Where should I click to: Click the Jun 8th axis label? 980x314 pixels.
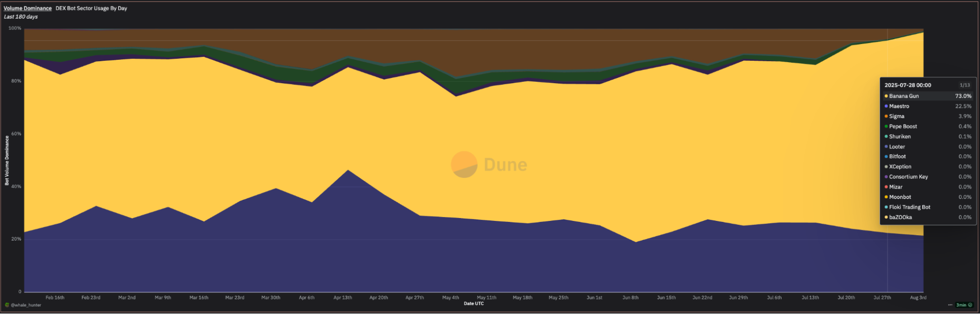coord(630,298)
